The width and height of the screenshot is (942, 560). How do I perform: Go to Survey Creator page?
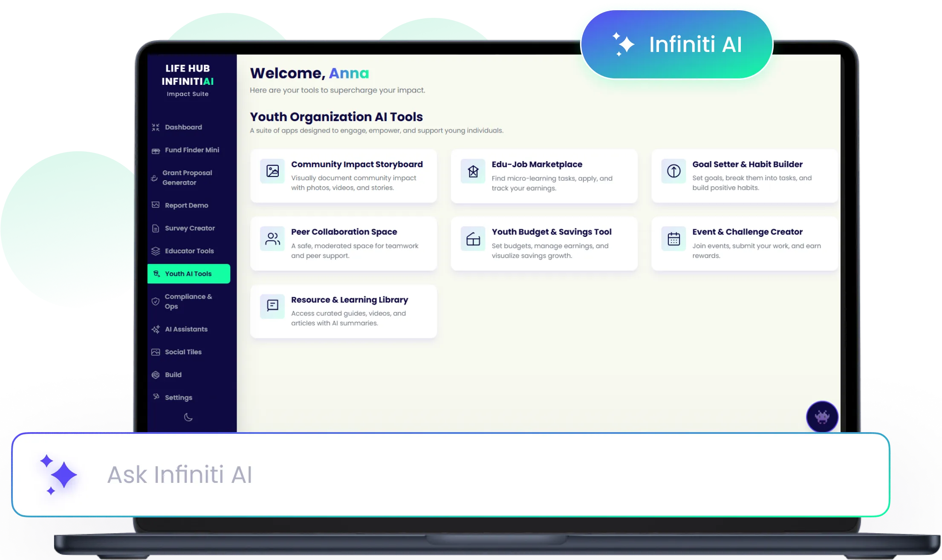pos(190,228)
